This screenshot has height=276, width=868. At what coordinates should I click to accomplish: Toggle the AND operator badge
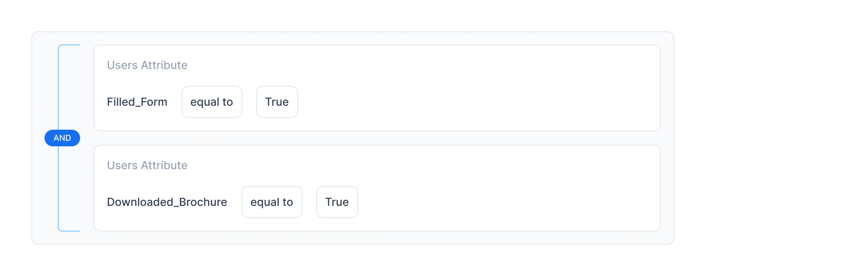click(62, 138)
